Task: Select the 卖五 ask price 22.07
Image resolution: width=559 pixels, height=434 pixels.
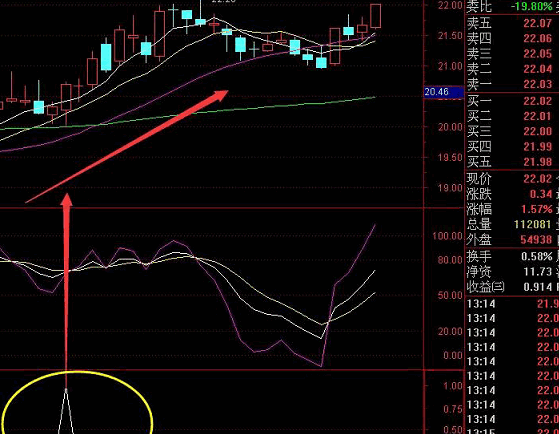Action: coord(537,24)
